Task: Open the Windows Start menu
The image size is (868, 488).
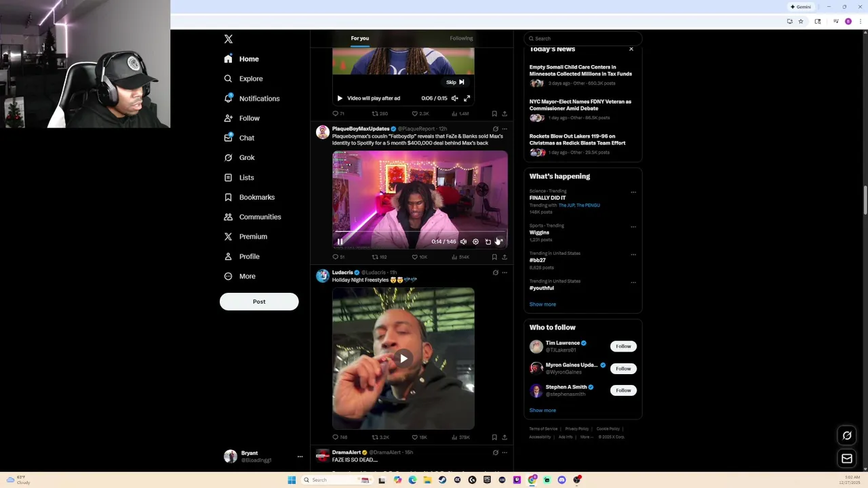Action: (292, 480)
